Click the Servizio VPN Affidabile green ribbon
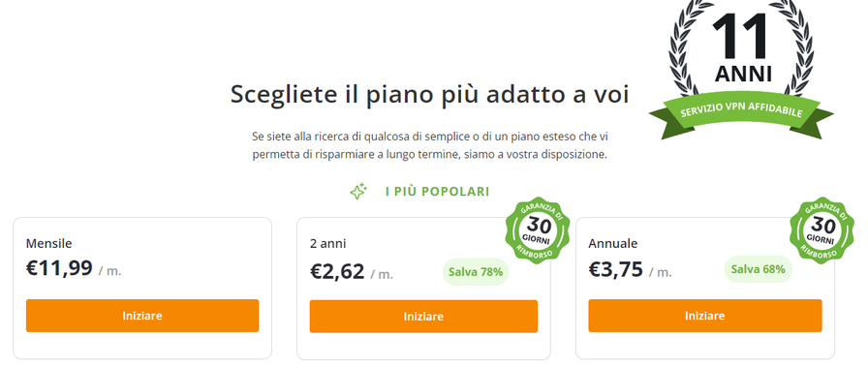Screen dimensions: 868x367 point(741,114)
